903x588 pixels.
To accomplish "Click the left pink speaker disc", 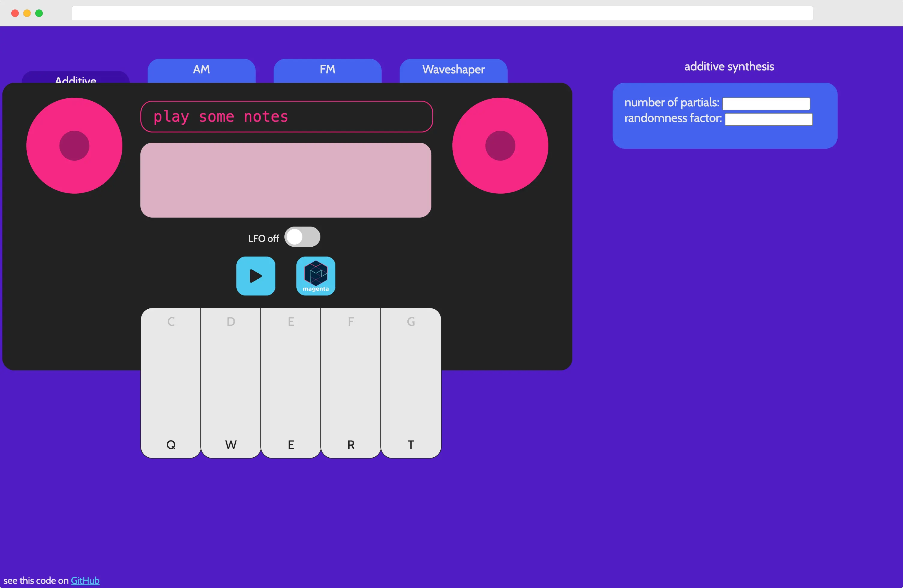I will 74,146.
